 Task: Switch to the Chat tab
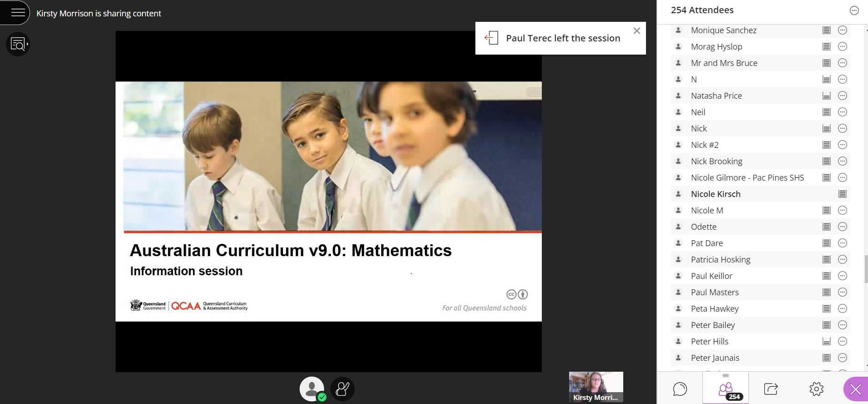point(680,389)
